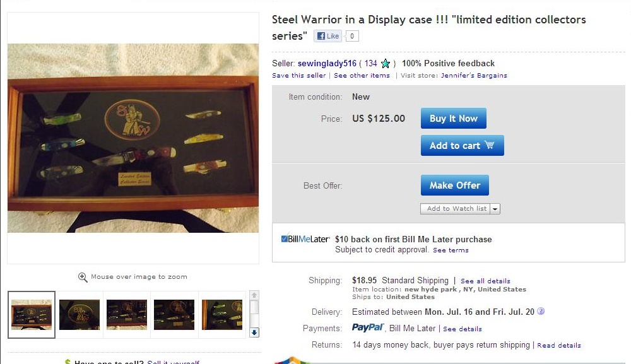Click the Make Offer button

tap(455, 185)
